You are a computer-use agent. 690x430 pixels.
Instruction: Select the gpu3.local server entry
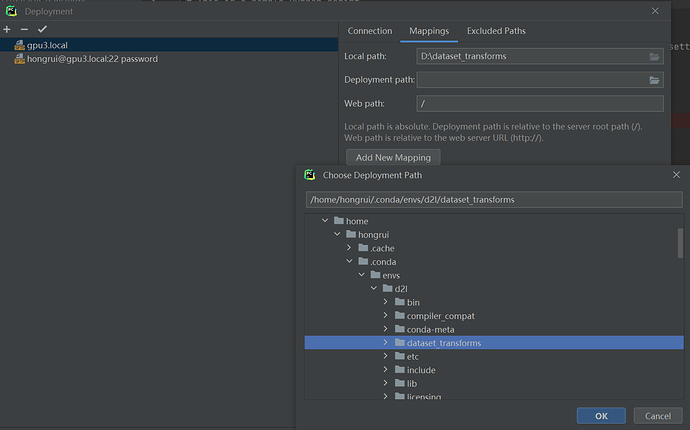pos(169,45)
